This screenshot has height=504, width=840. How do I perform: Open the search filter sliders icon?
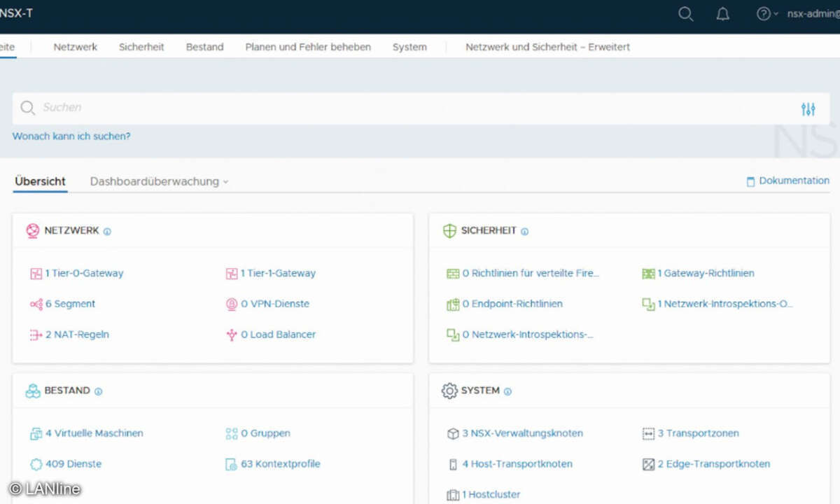[x=808, y=108]
